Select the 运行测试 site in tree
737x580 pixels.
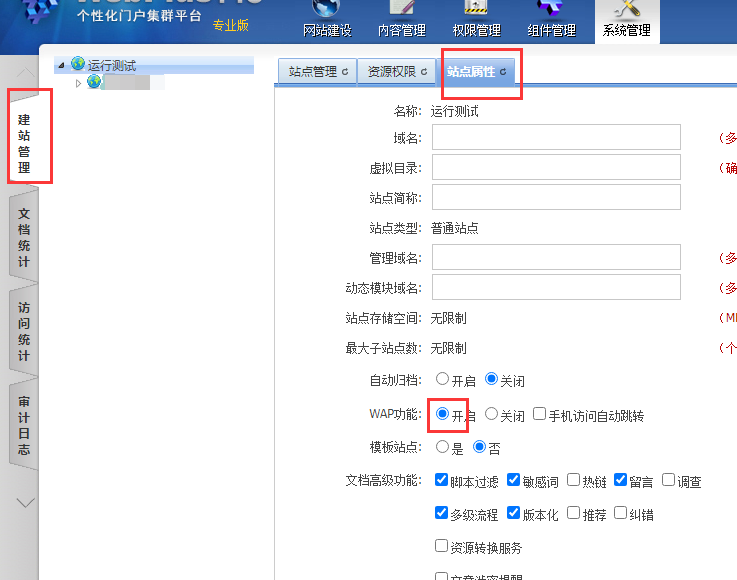click(112, 66)
